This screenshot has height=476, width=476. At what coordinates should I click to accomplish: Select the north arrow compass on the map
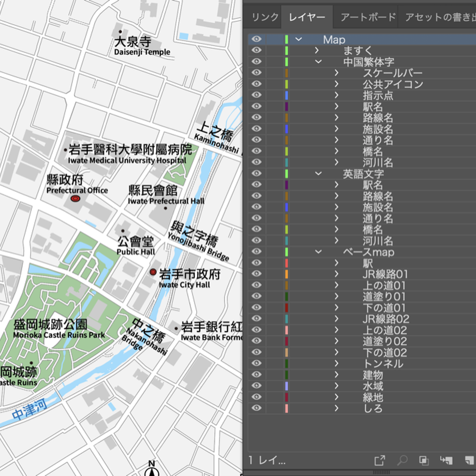point(152,468)
